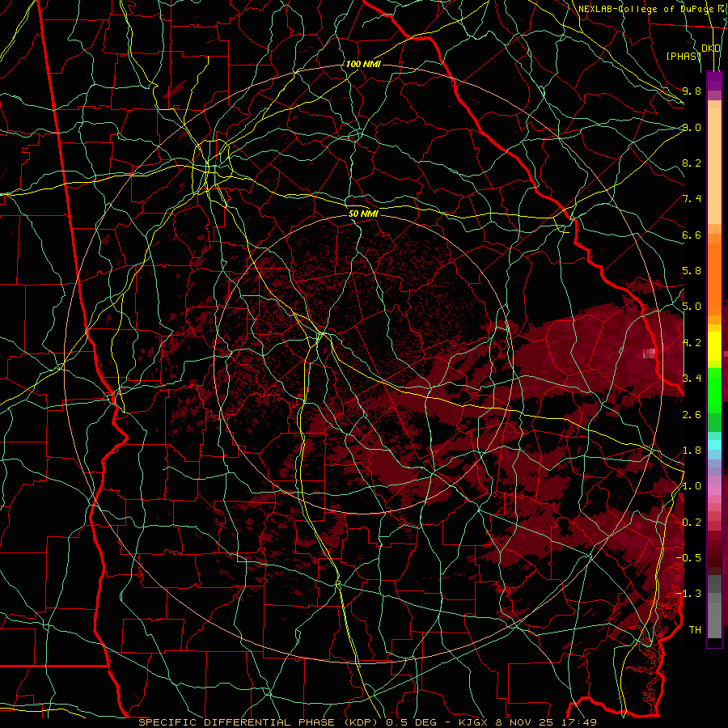Click the KJGX radar site identifier
The width and height of the screenshot is (728, 728).
[x=474, y=722]
